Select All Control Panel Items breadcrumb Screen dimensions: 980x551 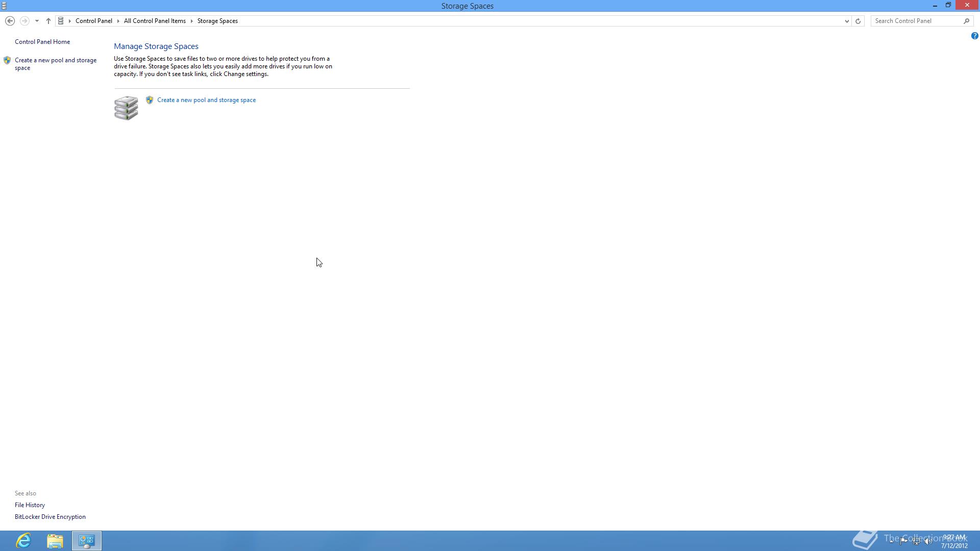(x=155, y=21)
